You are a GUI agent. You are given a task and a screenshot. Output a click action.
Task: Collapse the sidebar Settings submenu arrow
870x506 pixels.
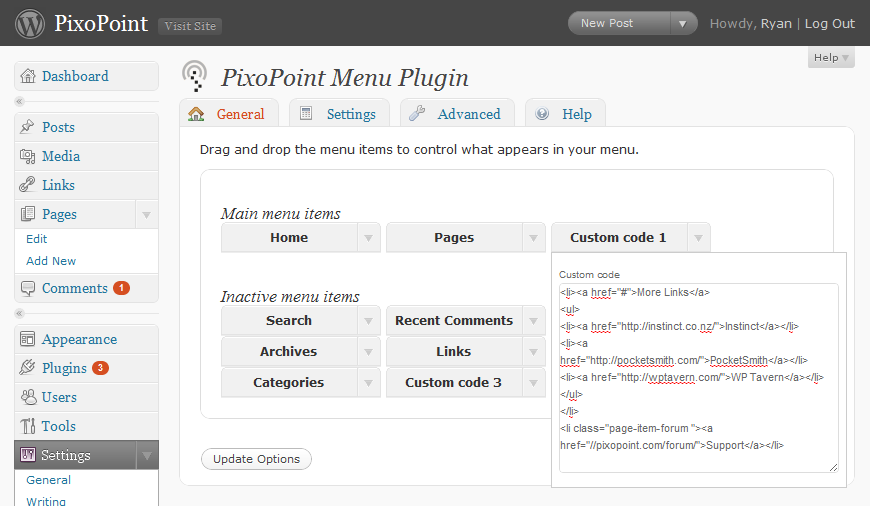tap(147, 456)
